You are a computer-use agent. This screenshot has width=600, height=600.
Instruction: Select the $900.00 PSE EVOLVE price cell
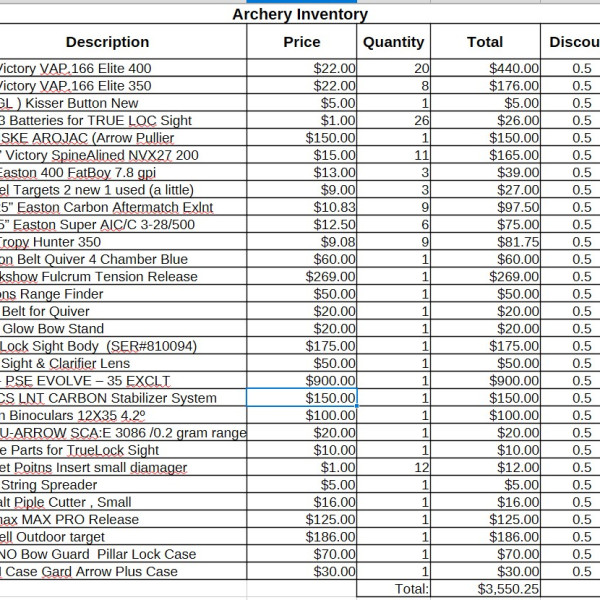302,381
